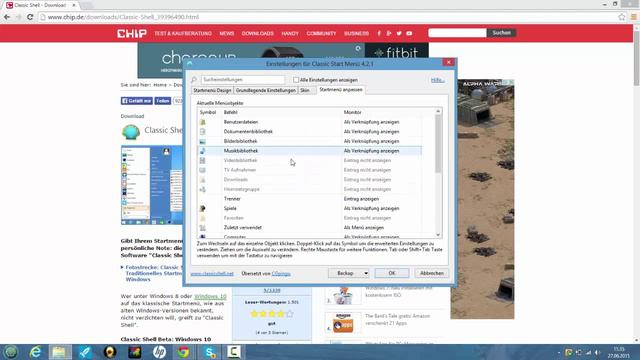Click the Spiele games icon
Viewport: 640px width, 360px height.
click(x=202, y=208)
